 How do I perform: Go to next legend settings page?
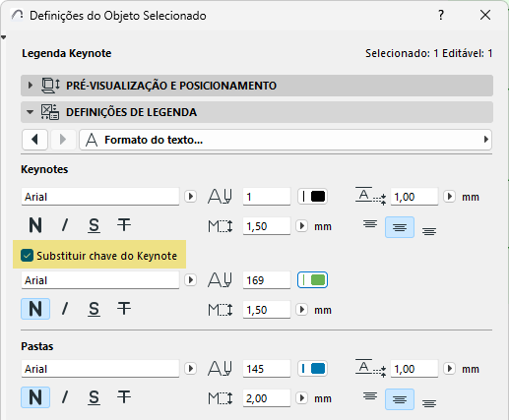point(63,140)
